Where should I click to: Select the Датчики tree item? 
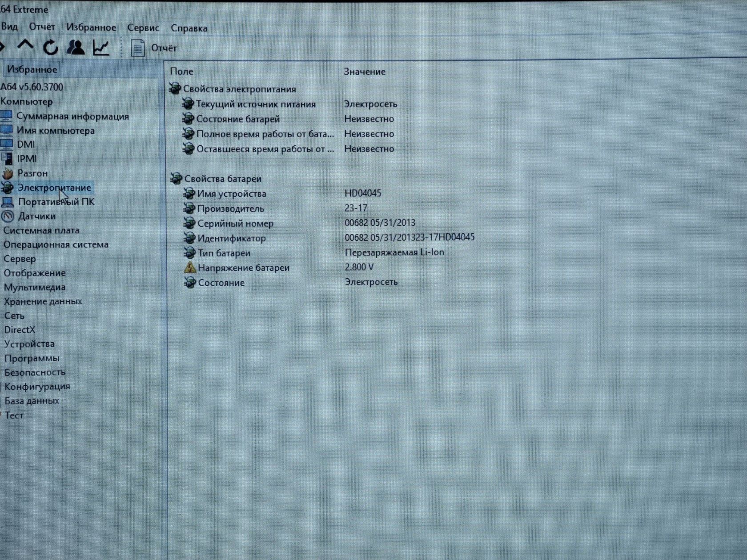(37, 216)
